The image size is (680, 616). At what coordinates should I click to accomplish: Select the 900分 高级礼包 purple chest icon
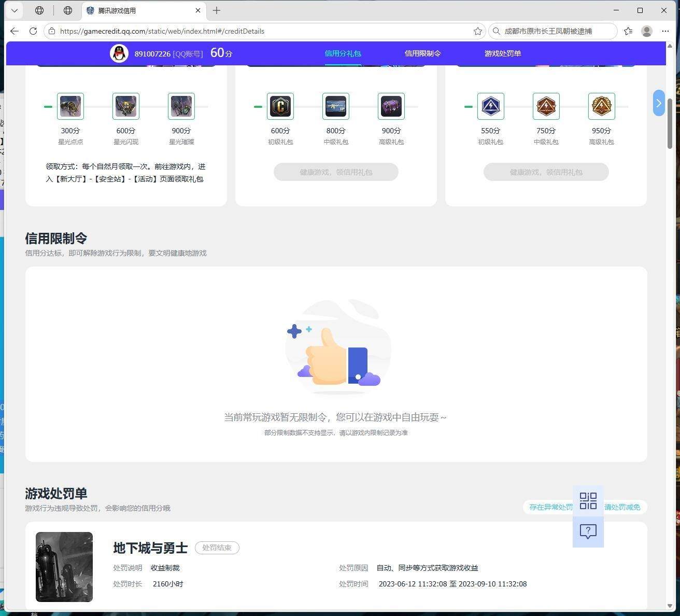pyautogui.click(x=391, y=106)
